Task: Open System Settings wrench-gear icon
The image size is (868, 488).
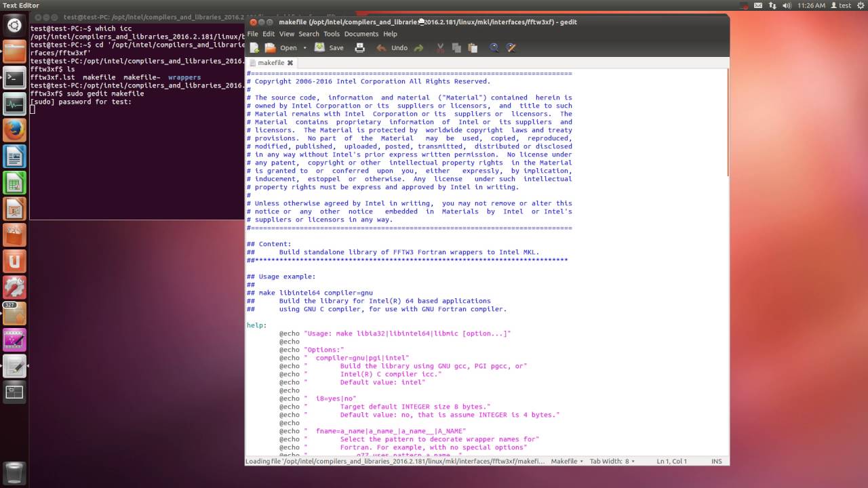Action: click(x=14, y=287)
